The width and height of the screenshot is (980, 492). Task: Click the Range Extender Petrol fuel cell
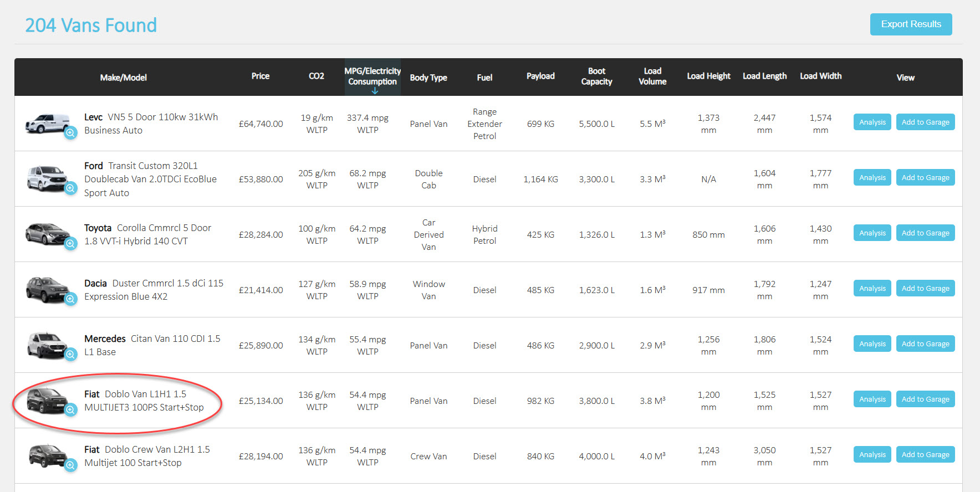click(484, 124)
